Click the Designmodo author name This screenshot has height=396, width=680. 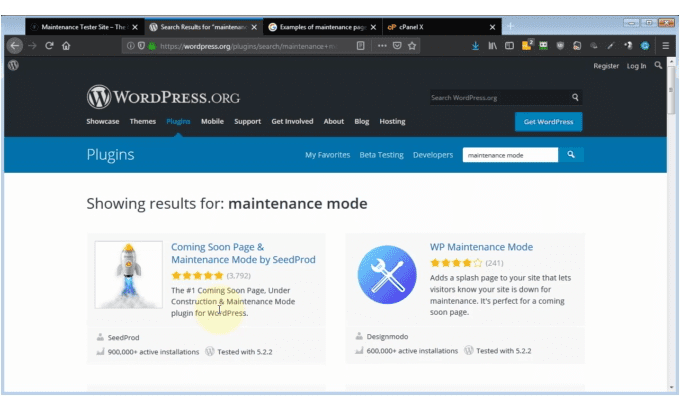click(387, 337)
